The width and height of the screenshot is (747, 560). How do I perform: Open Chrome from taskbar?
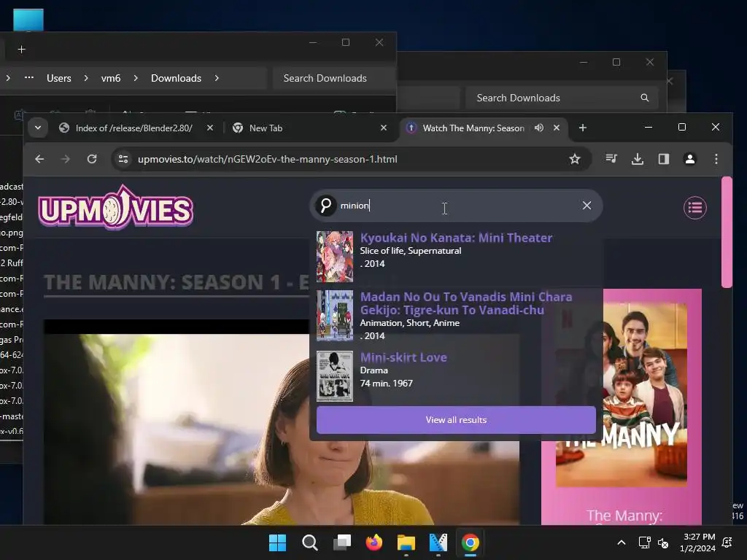(471, 542)
